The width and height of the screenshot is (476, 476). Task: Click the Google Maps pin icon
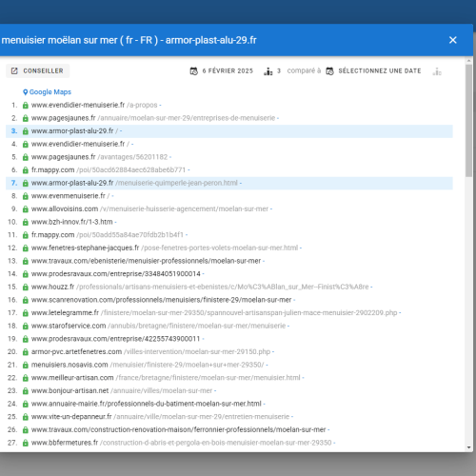[26, 92]
